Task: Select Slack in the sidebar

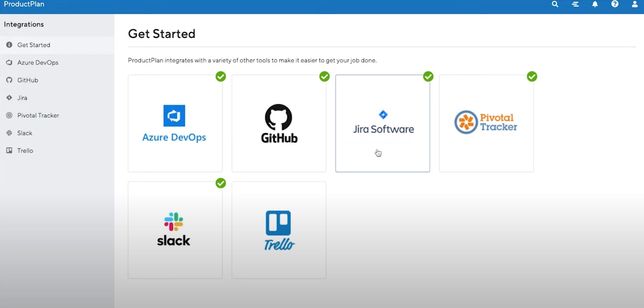Action: [57, 133]
